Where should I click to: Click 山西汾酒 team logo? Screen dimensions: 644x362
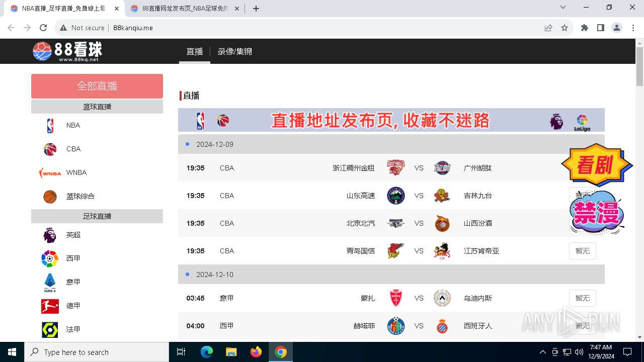pos(442,223)
